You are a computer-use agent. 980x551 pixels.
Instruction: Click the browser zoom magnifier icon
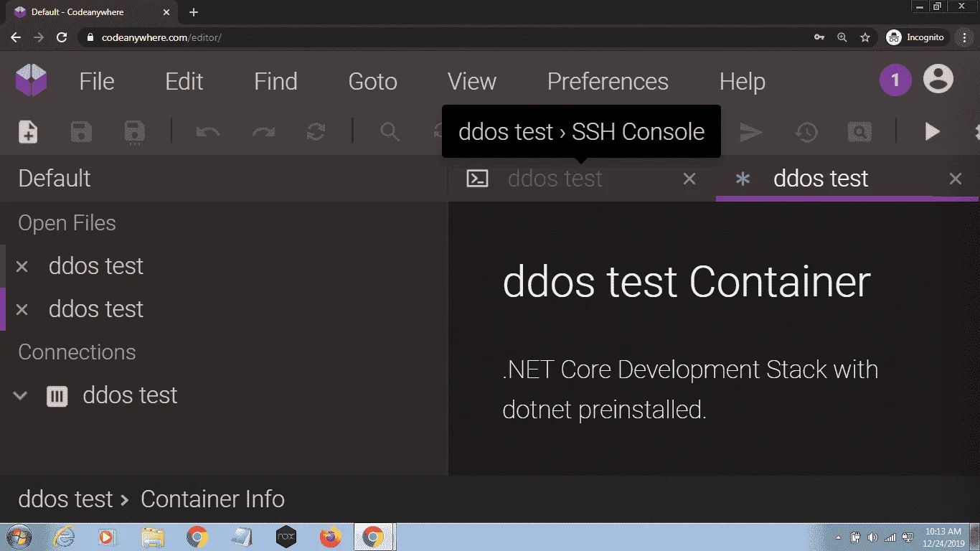tap(842, 37)
